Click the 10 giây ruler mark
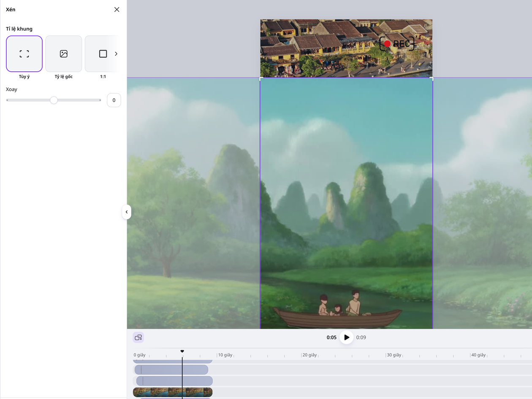The height and width of the screenshot is (399, 532). (x=225, y=355)
